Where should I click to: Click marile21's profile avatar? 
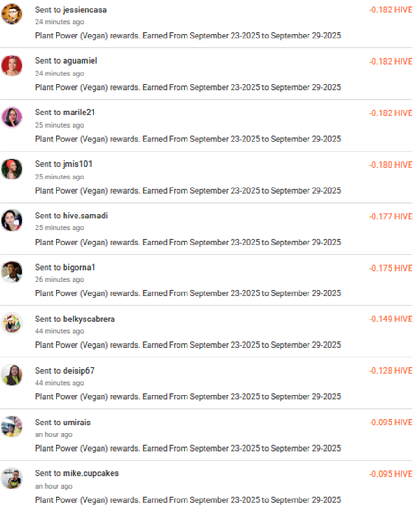[x=12, y=117]
